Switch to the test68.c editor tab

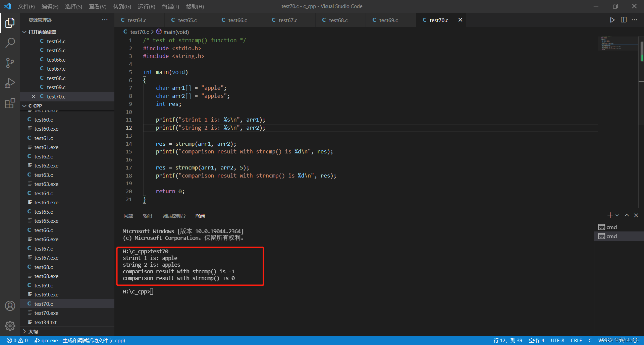coord(340,20)
